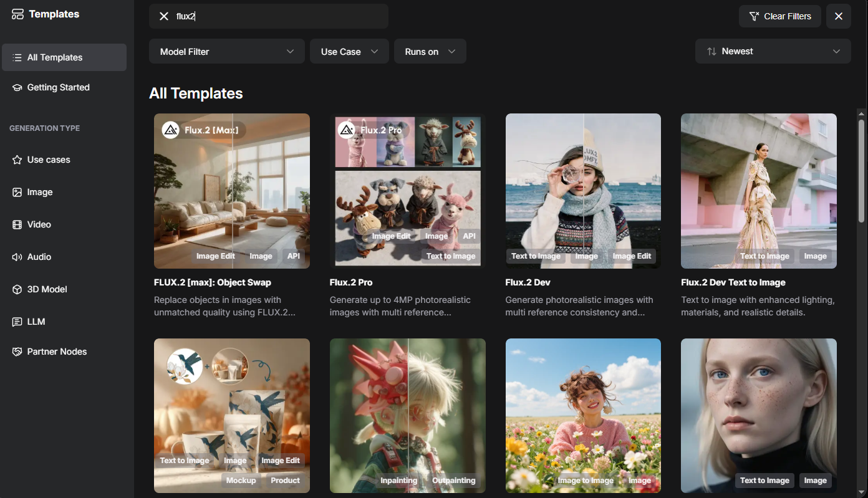The height and width of the screenshot is (498, 868).
Task: Select the LLM generation type
Action: [x=64, y=322]
